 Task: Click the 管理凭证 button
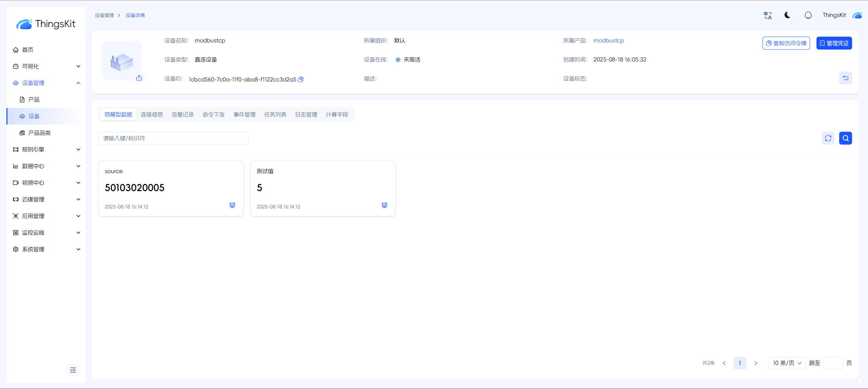834,43
